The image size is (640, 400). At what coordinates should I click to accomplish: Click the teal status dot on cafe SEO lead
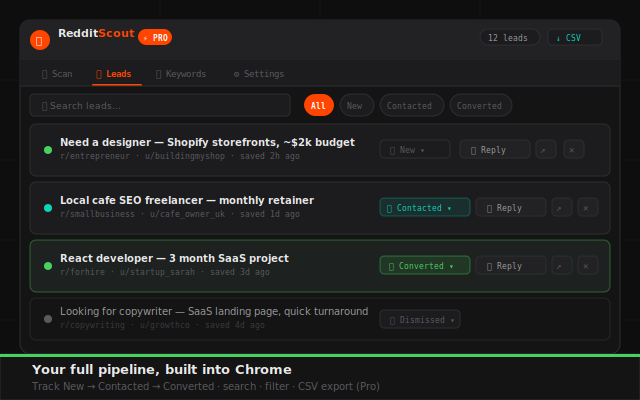(x=48, y=208)
